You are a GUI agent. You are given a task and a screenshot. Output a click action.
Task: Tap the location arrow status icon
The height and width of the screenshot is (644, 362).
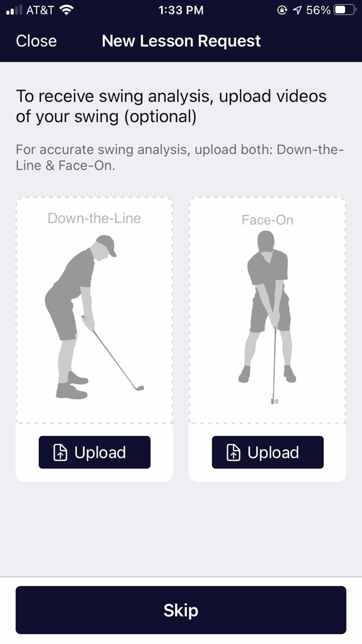point(297,10)
